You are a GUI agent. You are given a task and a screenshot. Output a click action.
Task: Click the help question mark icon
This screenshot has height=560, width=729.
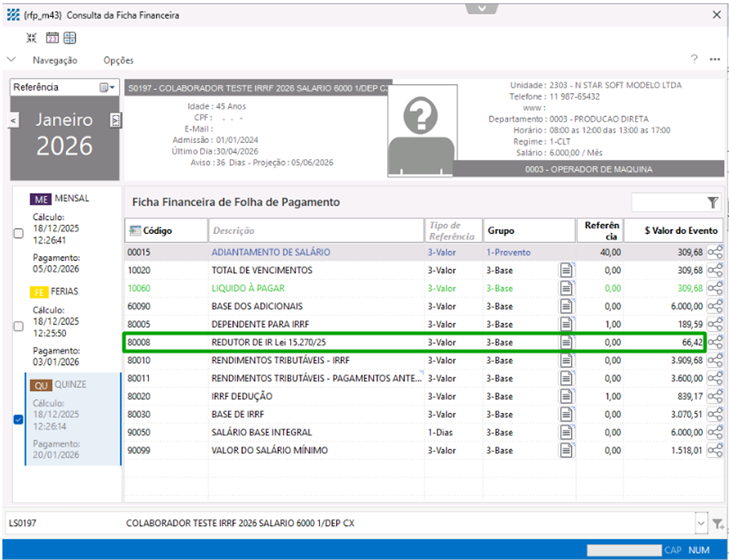(694, 59)
